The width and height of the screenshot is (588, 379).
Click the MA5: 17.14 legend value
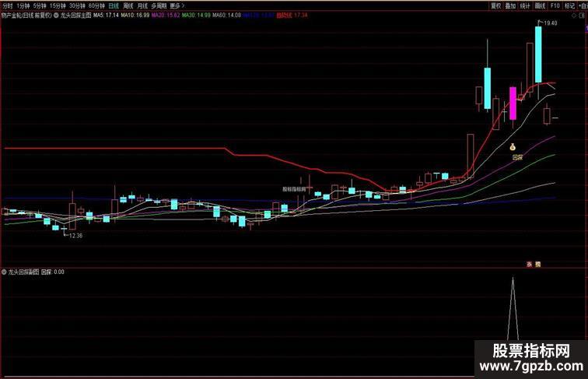point(106,16)
